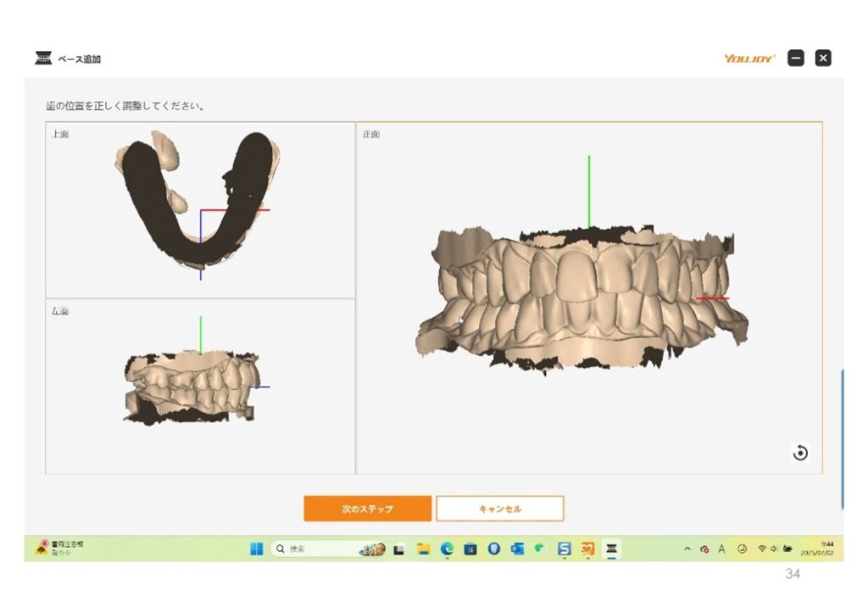Open the weather widget on the taskbar
The height and width of the screenshot is (601, 868).
(59, 548)
